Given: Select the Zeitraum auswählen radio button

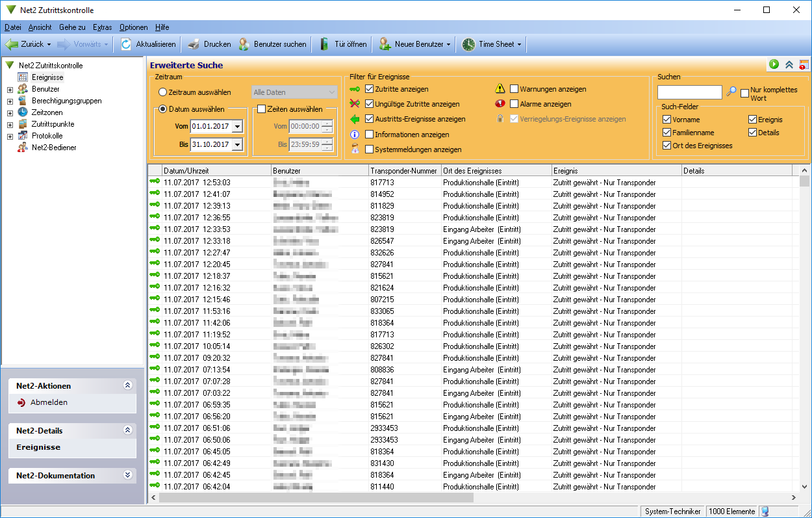Looking at the screenshot, I should click(163, 92).
